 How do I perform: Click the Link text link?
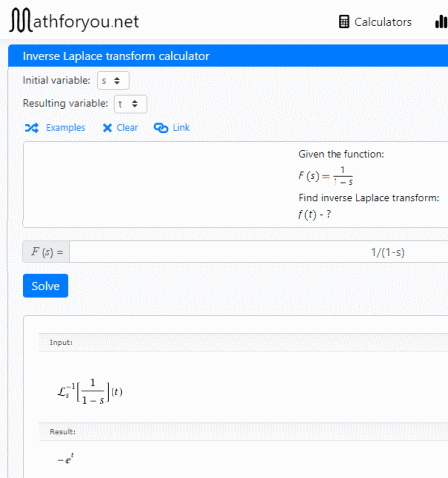pyautogui.click(x=181, y=128)
